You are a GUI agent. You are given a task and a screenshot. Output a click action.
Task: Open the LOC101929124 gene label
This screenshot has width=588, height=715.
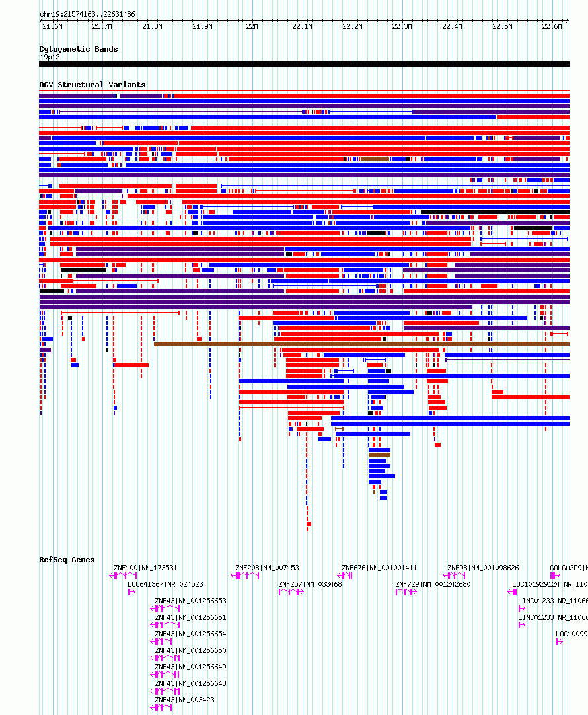pos(550,584)
